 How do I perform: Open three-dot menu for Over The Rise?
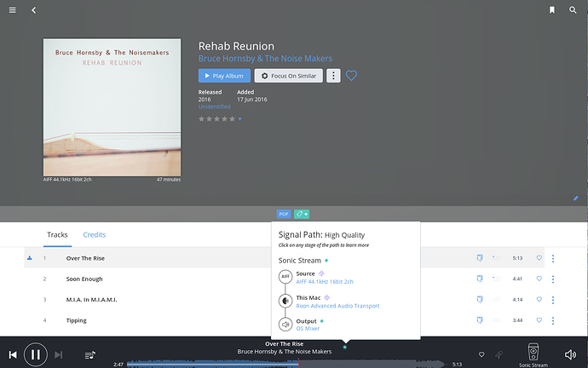point(553,258)
